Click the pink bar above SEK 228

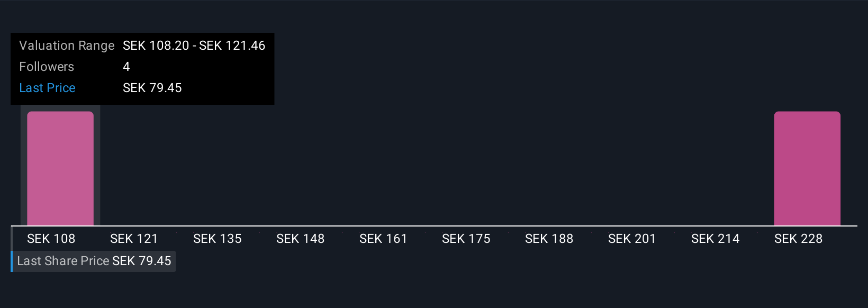coord(807,168)
